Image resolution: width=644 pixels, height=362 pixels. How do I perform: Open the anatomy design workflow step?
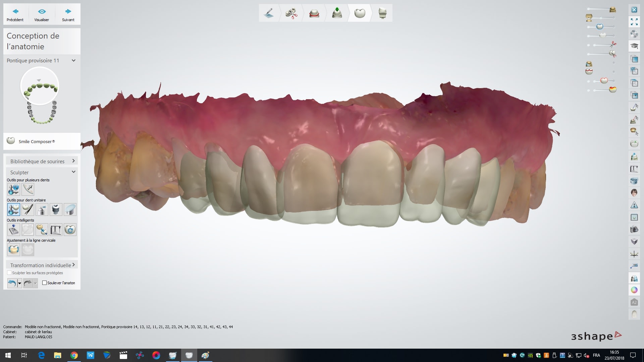360,13
